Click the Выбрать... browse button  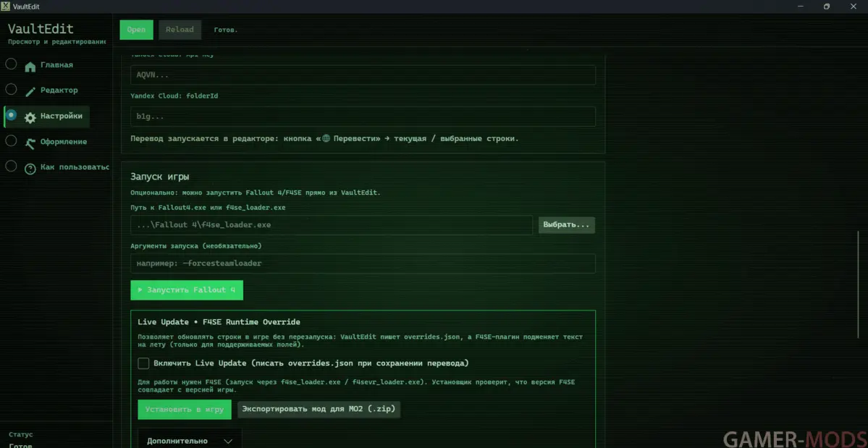coord(566,225)
